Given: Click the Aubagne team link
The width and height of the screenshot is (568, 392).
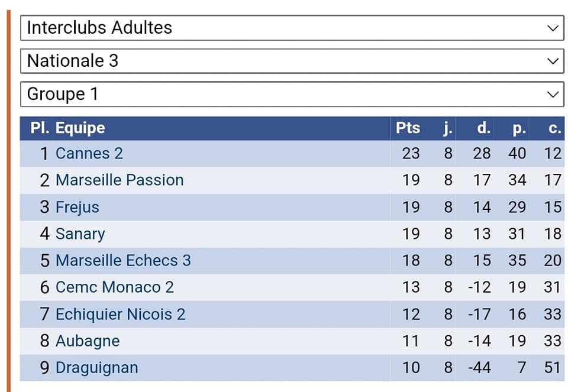Looking at the screenshot, I should (x=88, y=341).
